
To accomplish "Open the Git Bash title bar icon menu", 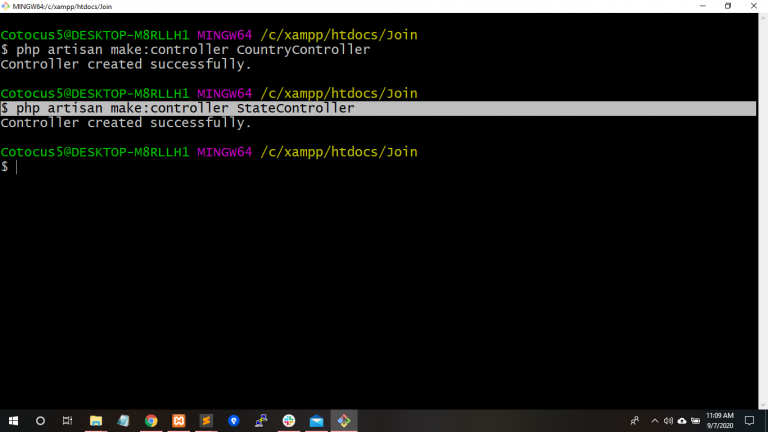I will 6,6.
